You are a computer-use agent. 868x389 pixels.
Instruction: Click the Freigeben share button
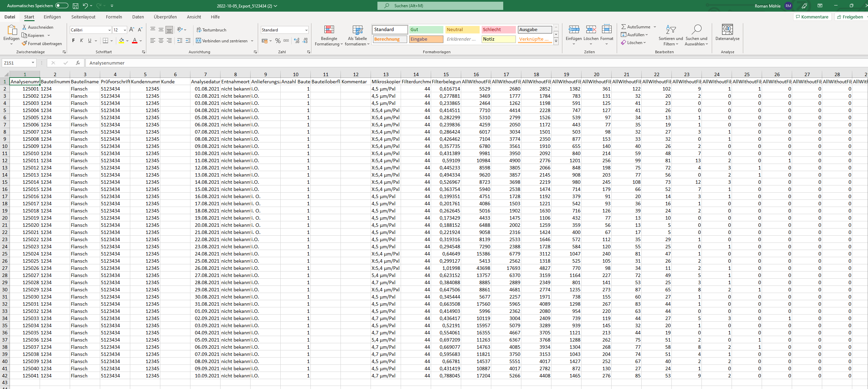click(850, 17)
